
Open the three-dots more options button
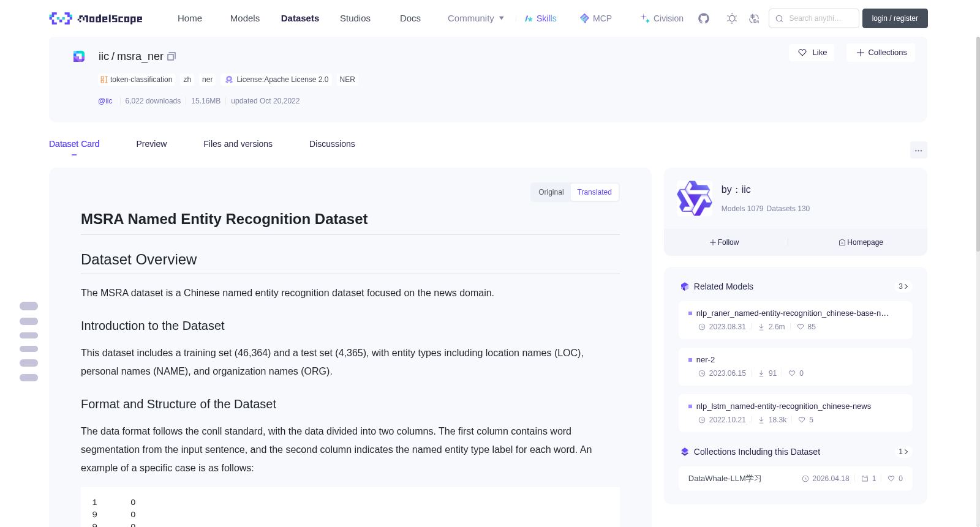click(918, 150)
